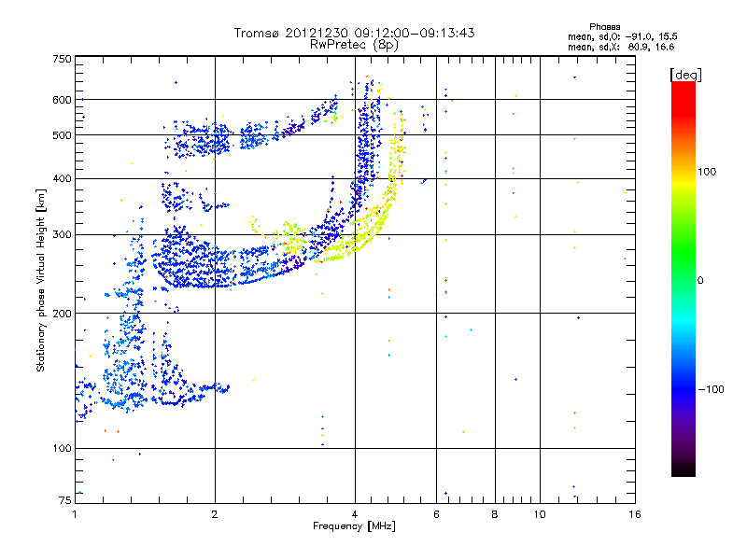Click colorbar tick label "0"
This screenshot has width=747, height=560.
click(x=700, y=281)
